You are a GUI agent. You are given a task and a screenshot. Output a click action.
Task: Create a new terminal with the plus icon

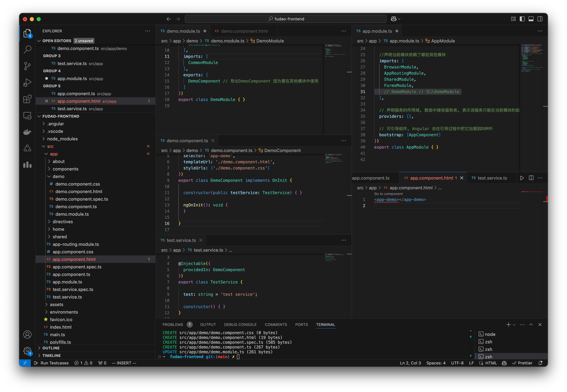[508, 324]
